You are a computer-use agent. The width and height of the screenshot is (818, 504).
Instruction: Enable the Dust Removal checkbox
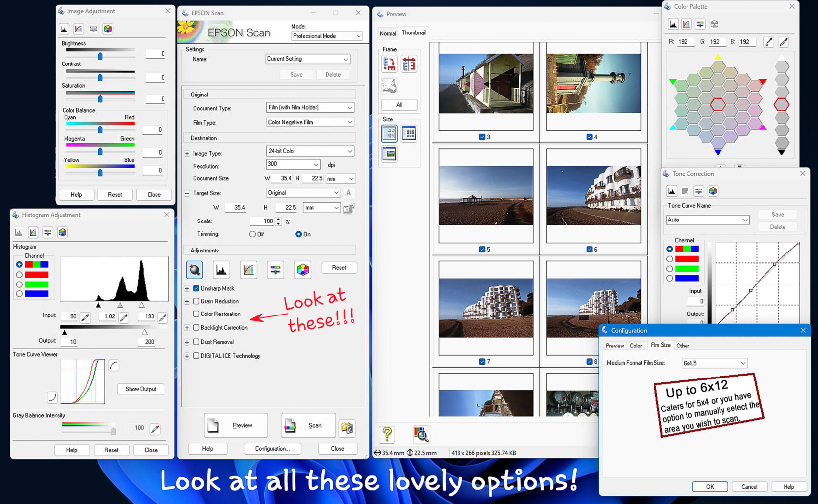[196, 342]
